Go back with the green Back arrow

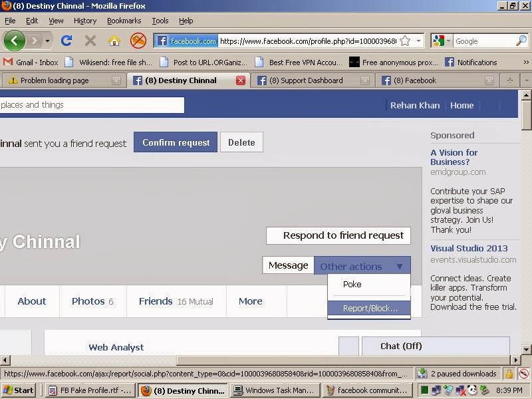[14, 41]
